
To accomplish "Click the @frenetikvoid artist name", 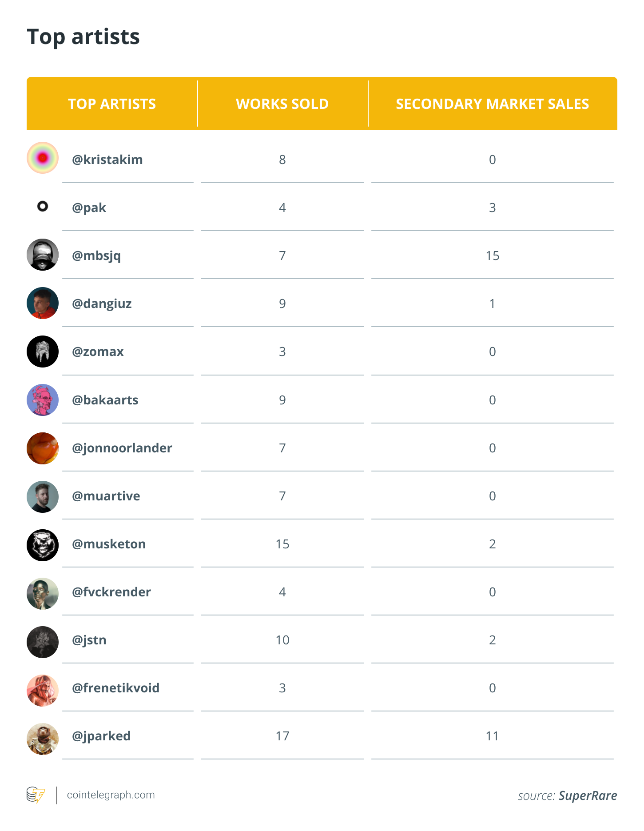I will tap(116, 688).
